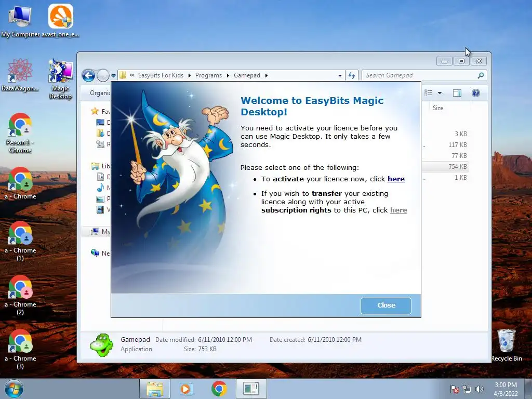Click the Magic Desktop taskbar window button
The width and height of the screenshot is (532, 399).
[251, 389]
